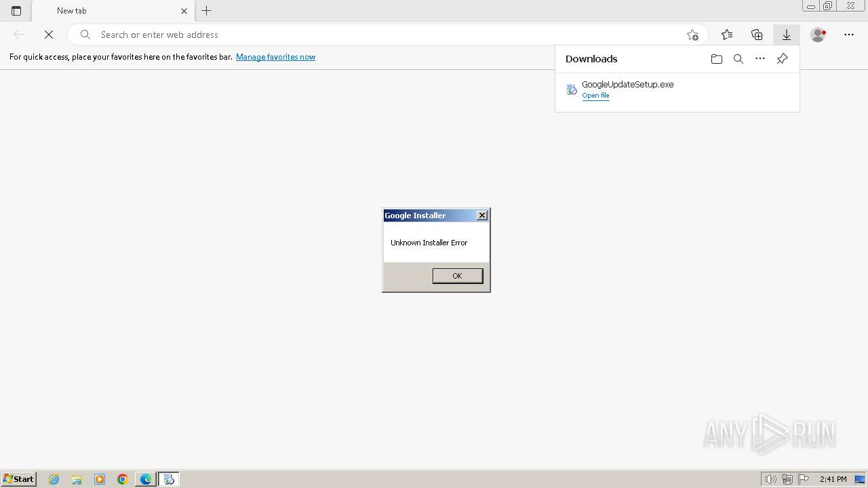Click the system clock 2:41 PM
Image resolution: width=868 pixels, height=488 pixels.
[x=833, y=479]
